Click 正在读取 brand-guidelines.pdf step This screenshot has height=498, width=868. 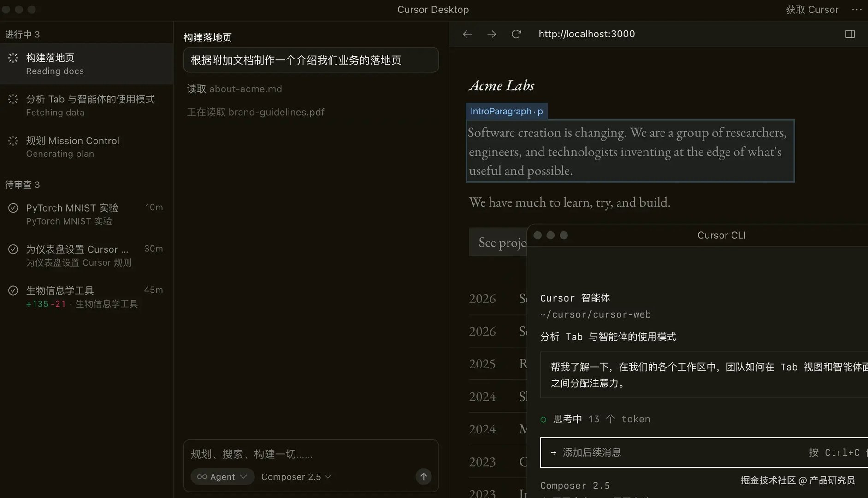point(255,112)
